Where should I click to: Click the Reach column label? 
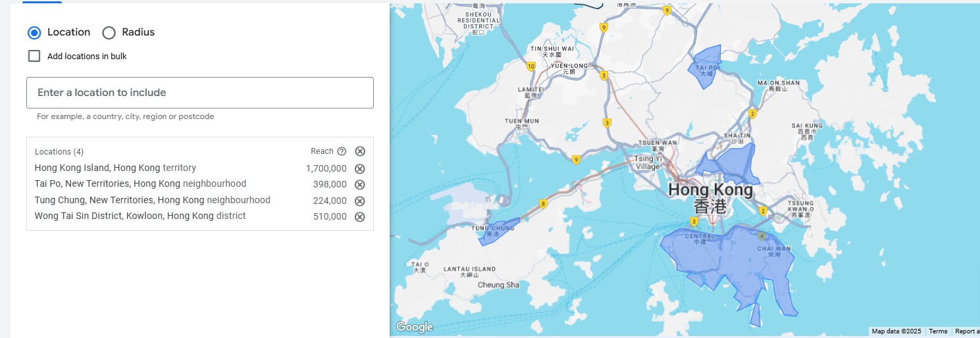(x=322, y=151)
